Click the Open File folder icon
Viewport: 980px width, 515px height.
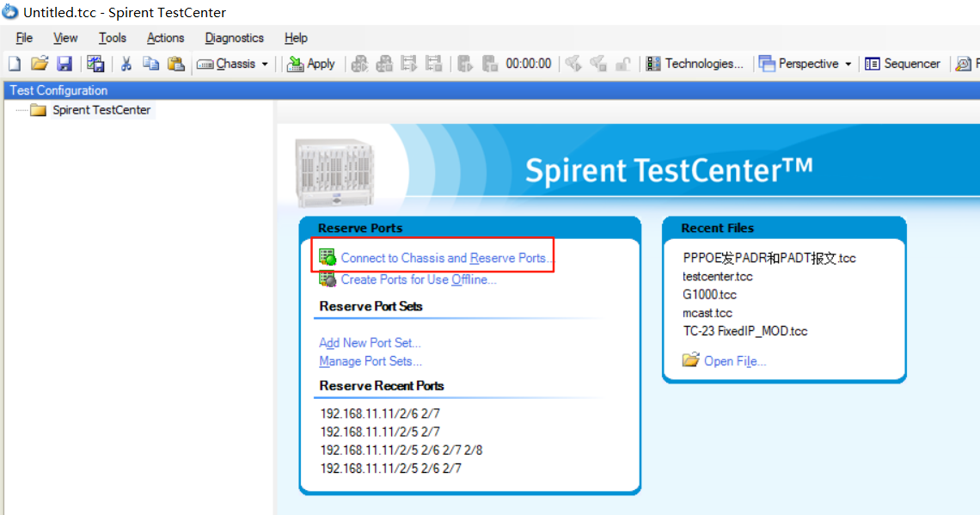click(690, 360)
